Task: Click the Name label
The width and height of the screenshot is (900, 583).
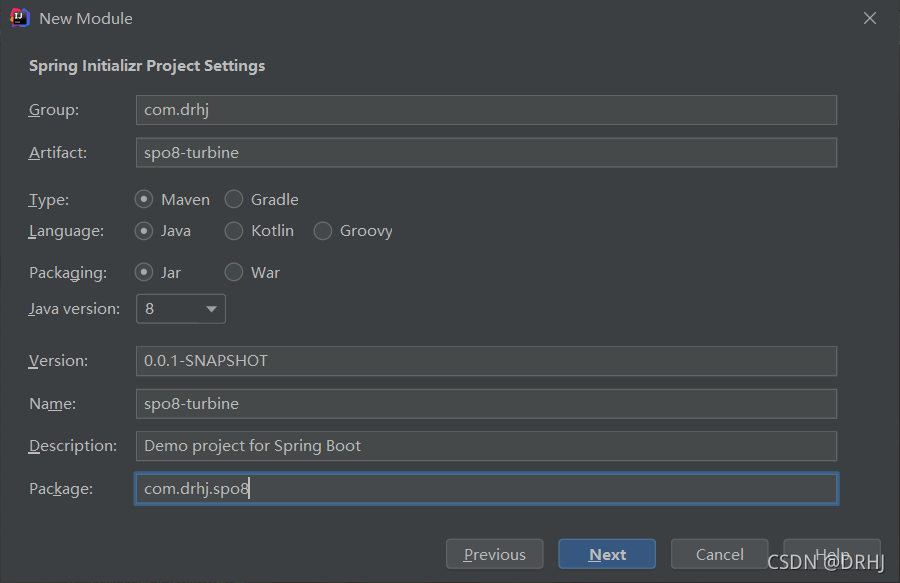Action: coord(52,404)
